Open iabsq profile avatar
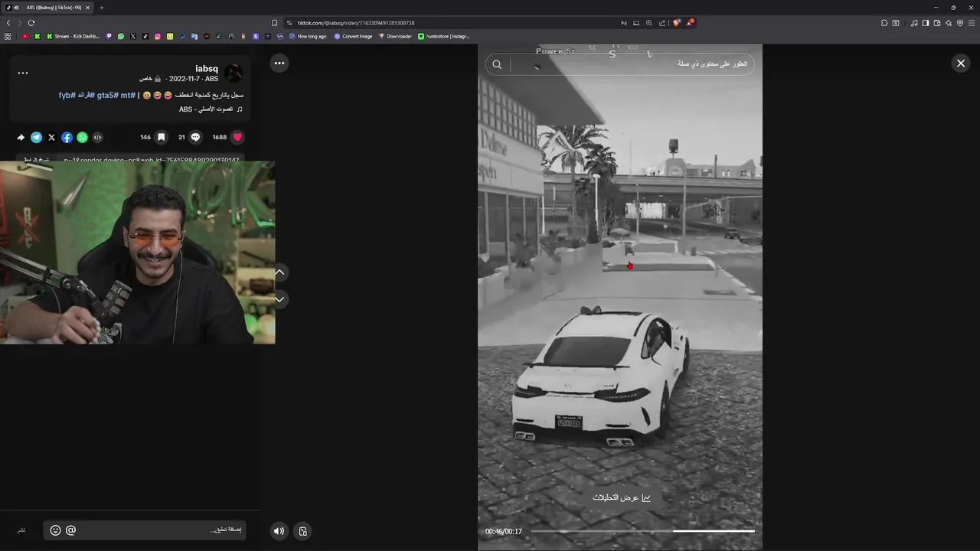Image resolution: width=980 pixels, height=551 pixels. (234, 73)
